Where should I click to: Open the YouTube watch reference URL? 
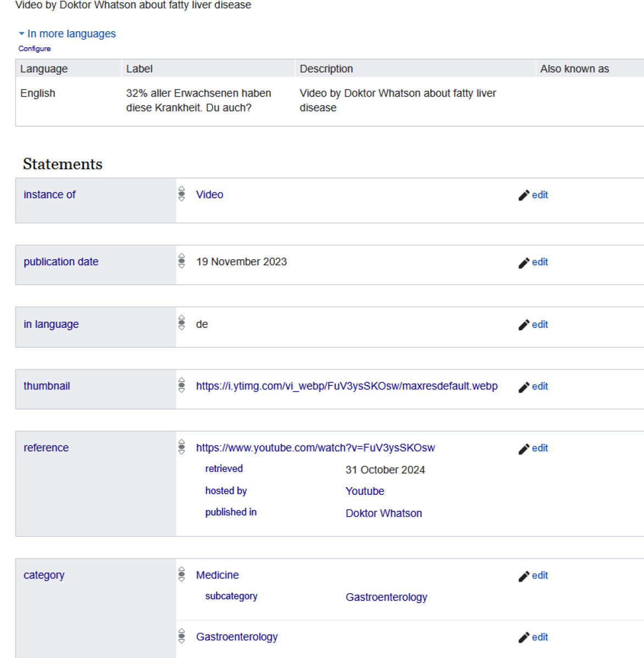pyautogui.click(x=315, y=448)
